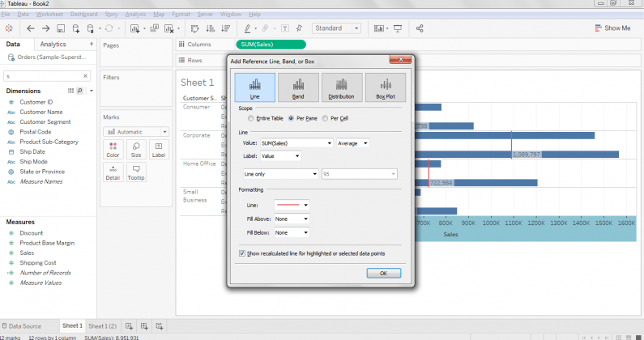Image resolution: width=644 pixels, height=340 pixels.
Task: Click the Redo forward arrow
Action: point(45,28)
